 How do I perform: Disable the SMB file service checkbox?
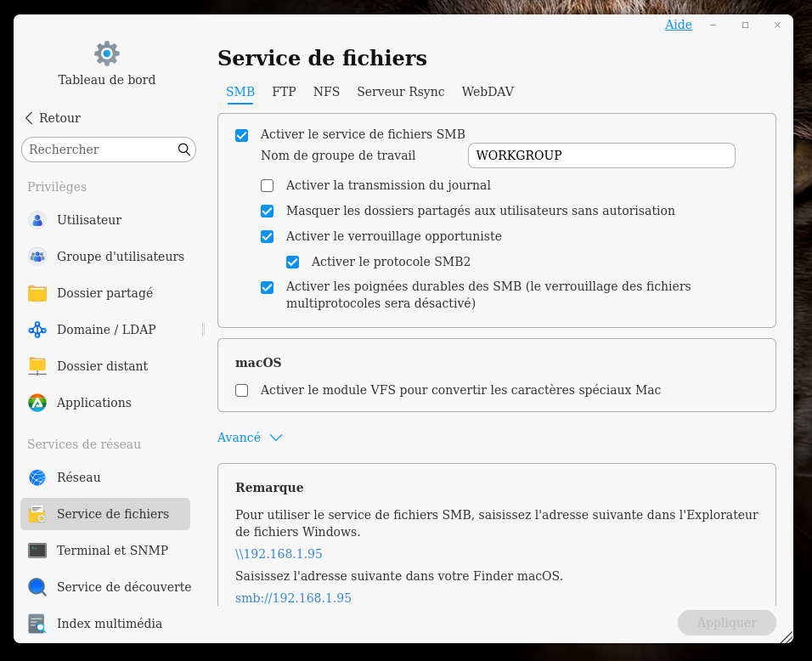pos(242,134)
